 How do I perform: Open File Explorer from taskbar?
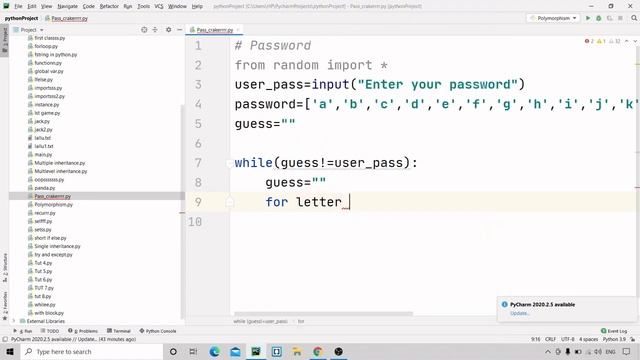click(297, 351)
